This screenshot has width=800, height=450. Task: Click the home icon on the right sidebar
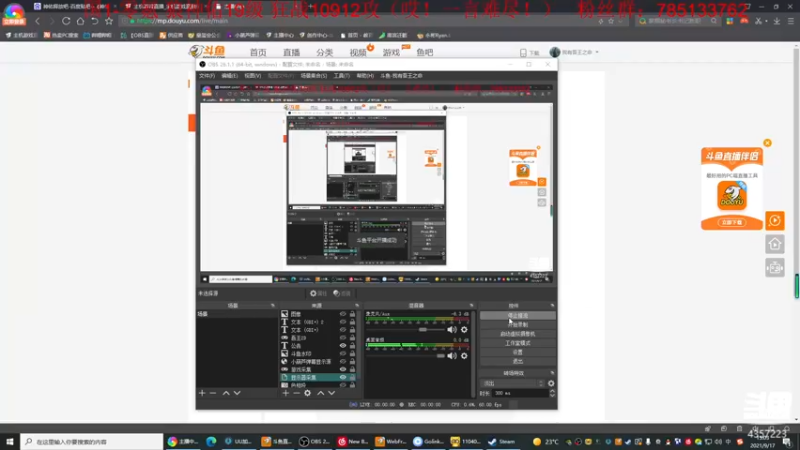pyautogui.click(x=774, y=244)
